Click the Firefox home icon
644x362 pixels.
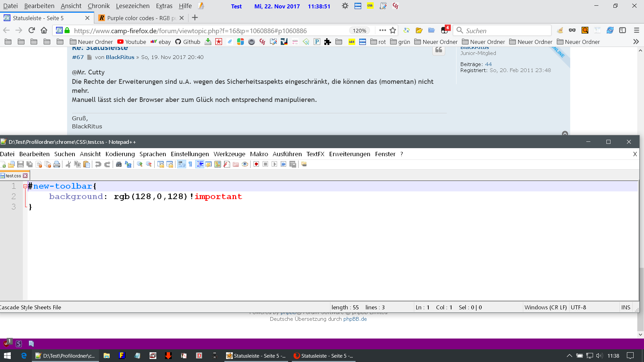point(44,31)
